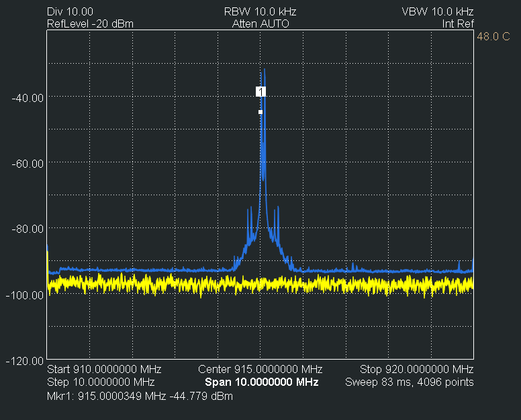Select the Atten AUTO setting text

click(x=260, y=24)
